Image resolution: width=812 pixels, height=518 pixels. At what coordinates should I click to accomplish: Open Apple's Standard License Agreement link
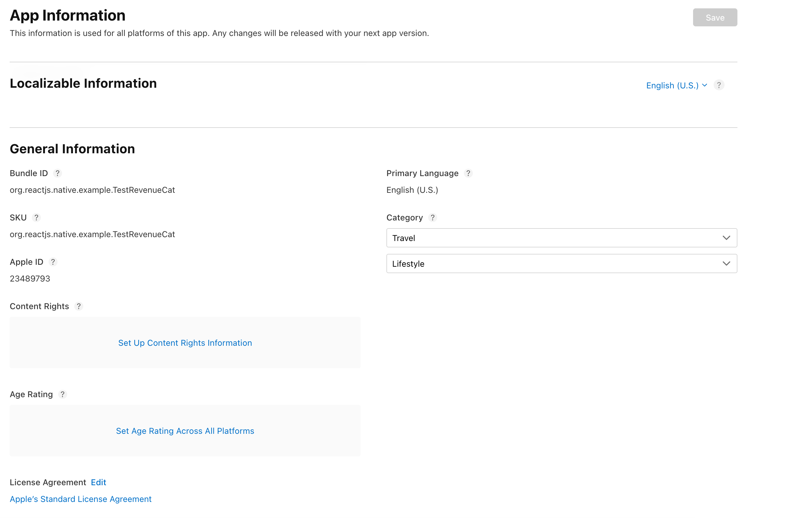coord(81,499)
